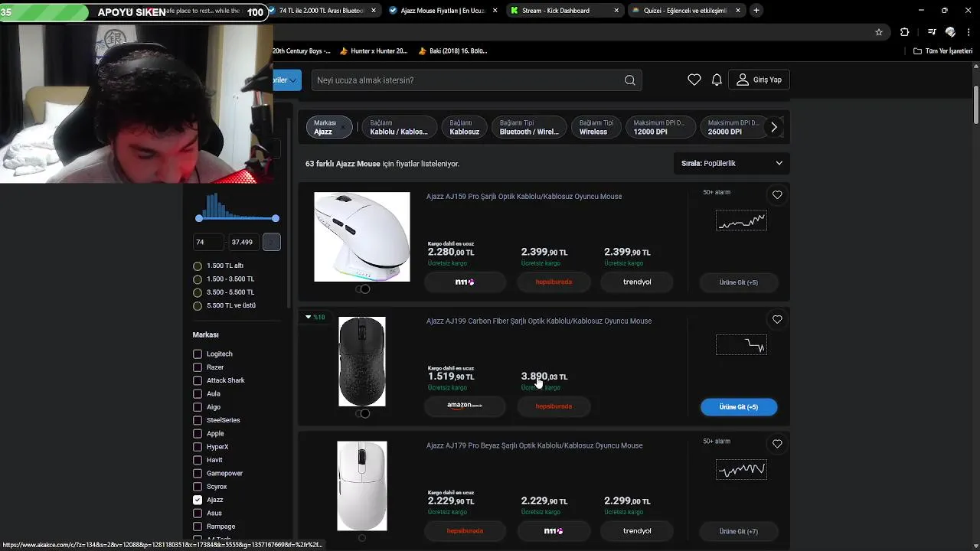
Task: Select the 1.500 TL altı price range
Action: (198, 266)
